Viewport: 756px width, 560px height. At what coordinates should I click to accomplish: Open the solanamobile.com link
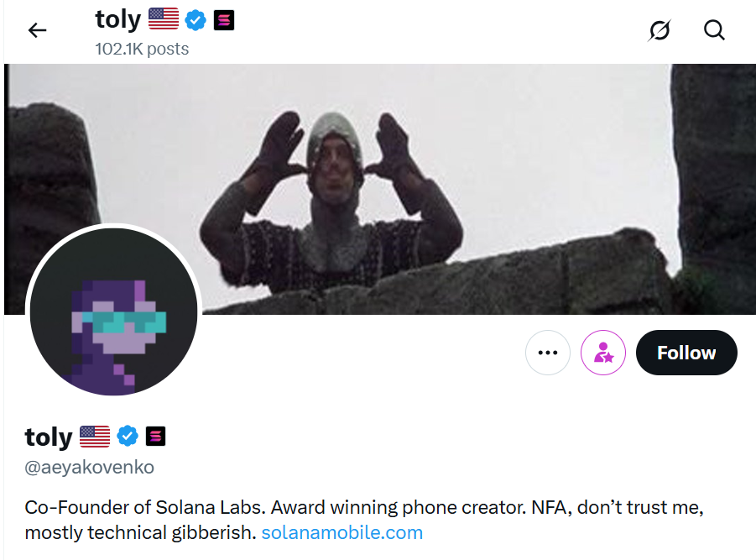click(x=342, y=532)
